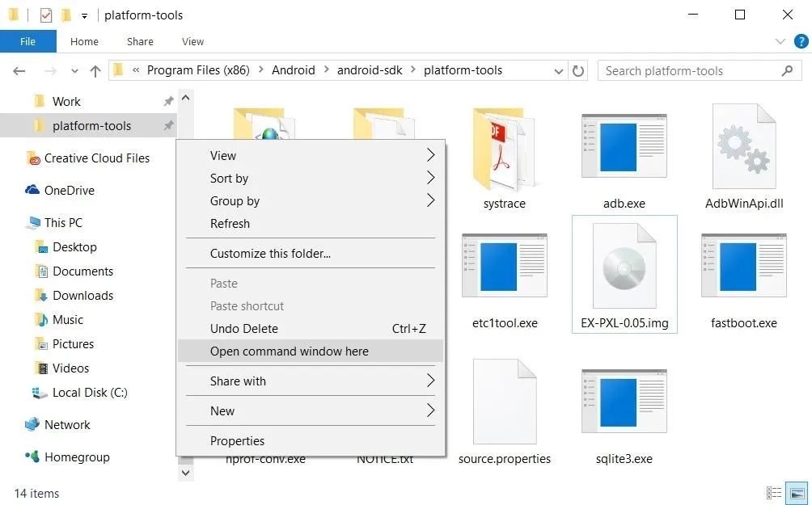Click Program Files (x86) in the breadcrumb
The height and width of the screenshot is (505, 812).
198,70
